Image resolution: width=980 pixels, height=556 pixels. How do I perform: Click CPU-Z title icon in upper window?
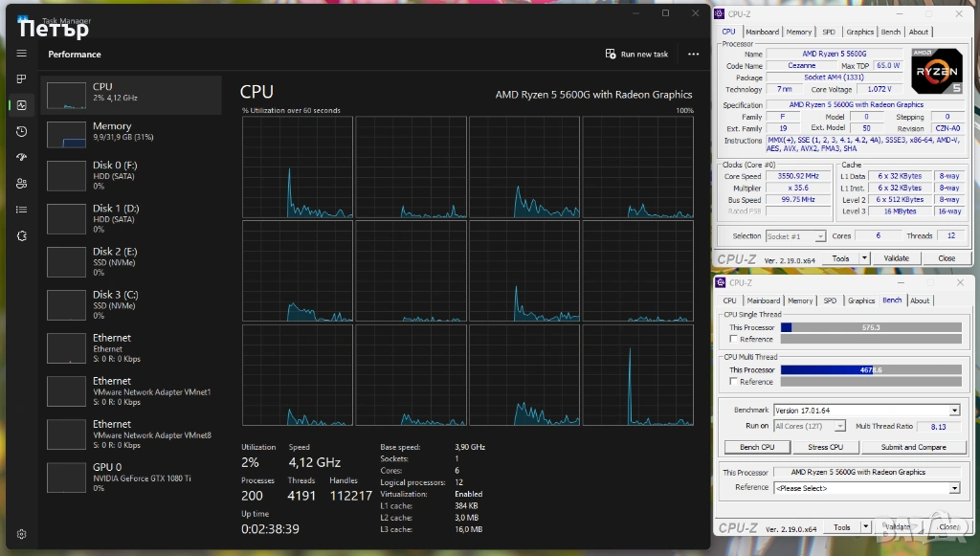point(720,13)
